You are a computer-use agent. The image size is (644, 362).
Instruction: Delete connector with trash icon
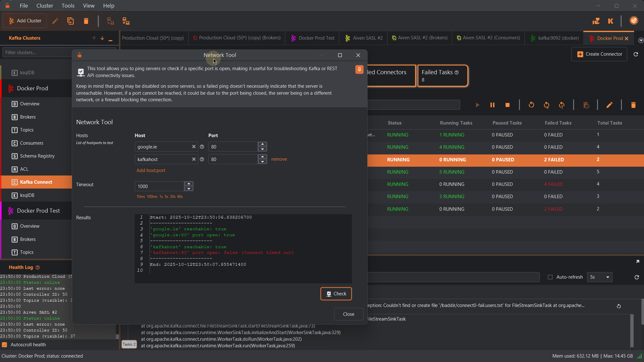tap(633, 105)
